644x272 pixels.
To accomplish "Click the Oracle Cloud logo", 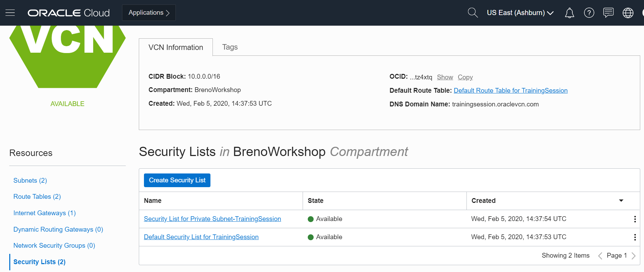I will 69,13.
